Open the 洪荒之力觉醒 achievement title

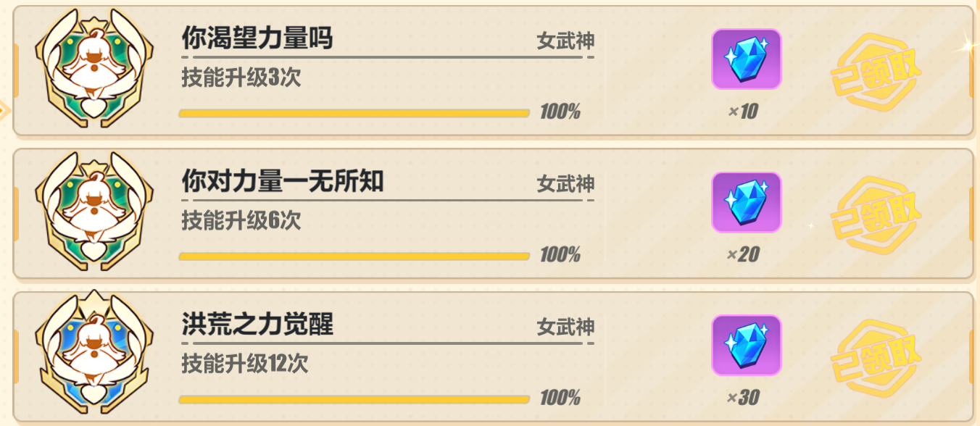click(257, 325)
